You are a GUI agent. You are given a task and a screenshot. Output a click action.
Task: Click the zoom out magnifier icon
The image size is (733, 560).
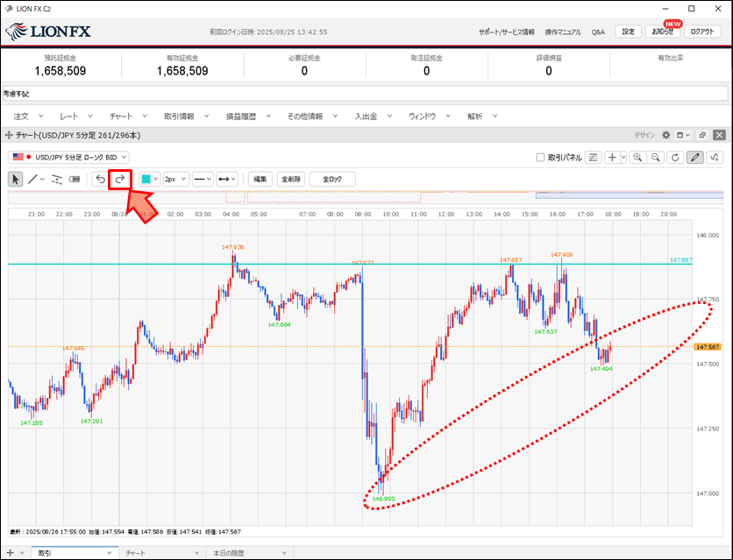click(x=655, y=158)
